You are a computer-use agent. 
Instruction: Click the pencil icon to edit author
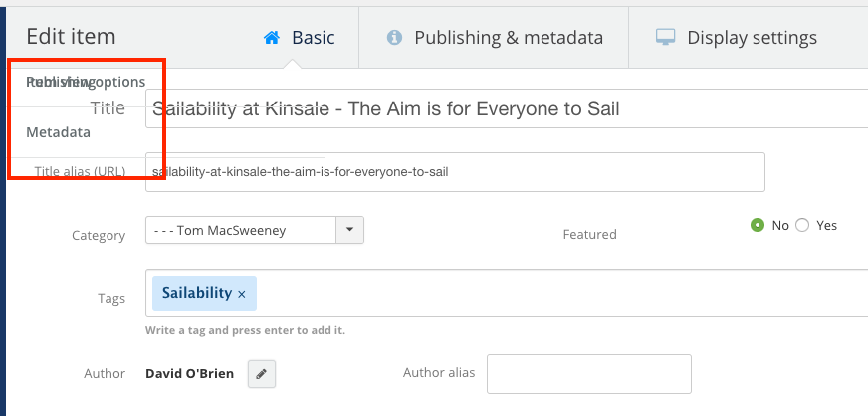click(261, 374)
